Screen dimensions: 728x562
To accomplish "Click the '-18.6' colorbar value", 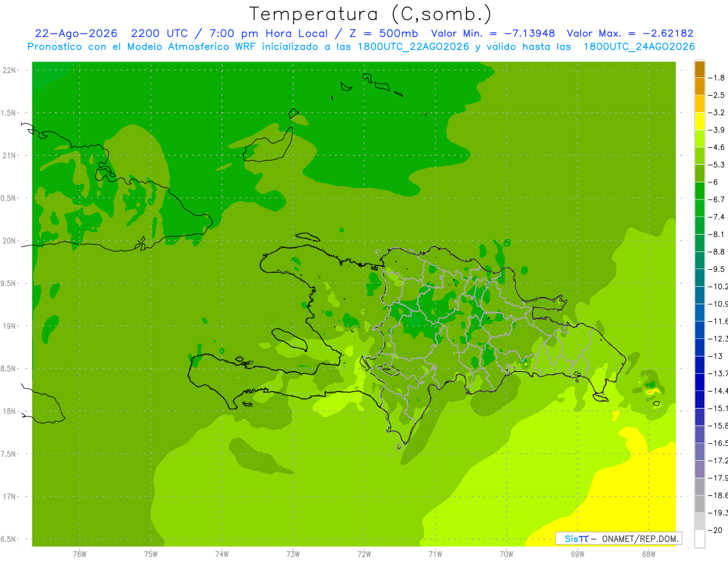I will click(718, 495).
